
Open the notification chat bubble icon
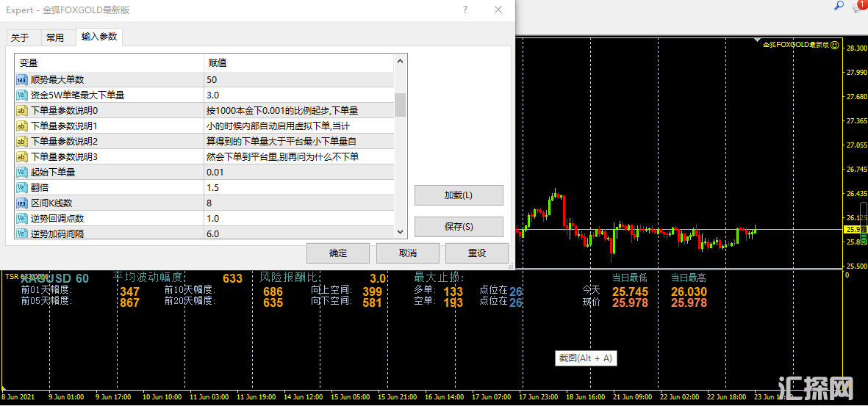pyautogui.click(x=858, y=7)
